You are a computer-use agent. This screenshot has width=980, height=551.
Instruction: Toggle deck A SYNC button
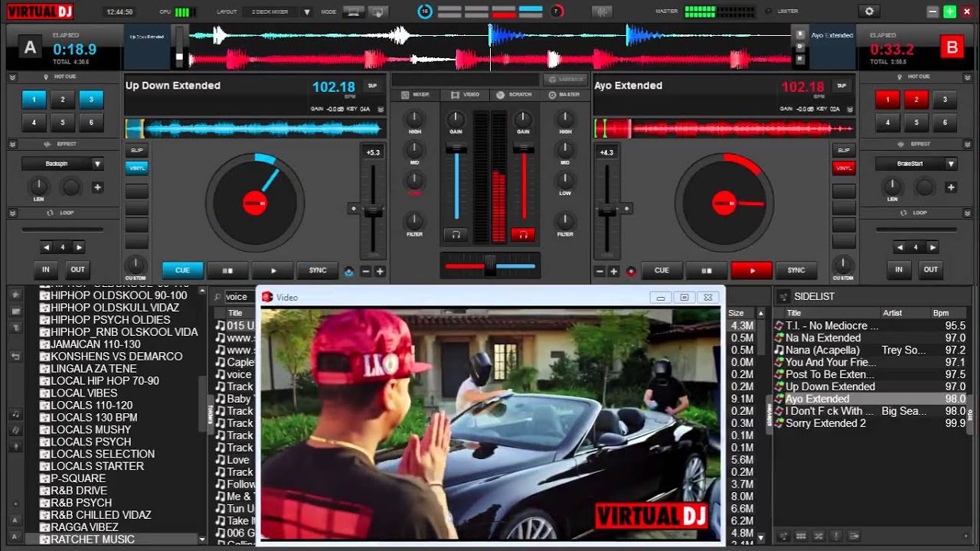click(318, 270)
